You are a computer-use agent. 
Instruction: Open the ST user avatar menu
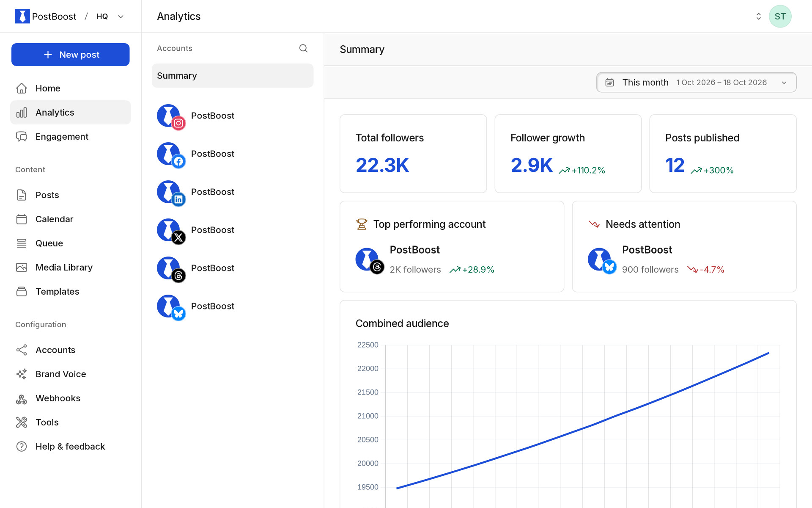780,16
